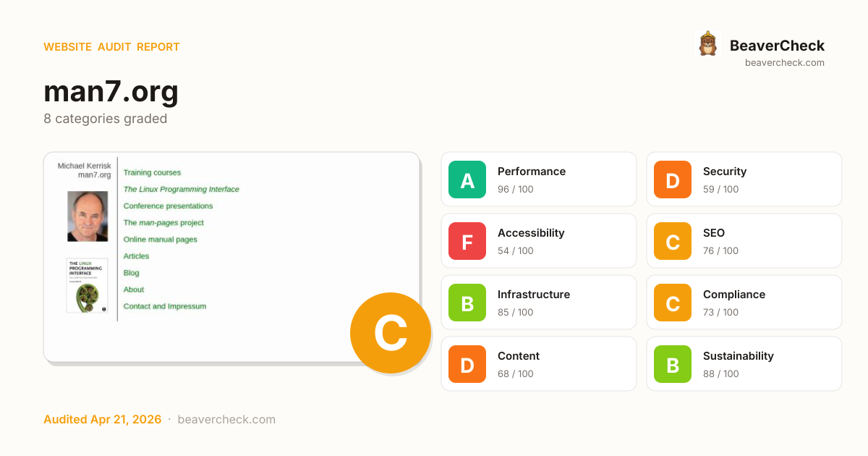Open The Linux Programming Interface link

point(181,190)
